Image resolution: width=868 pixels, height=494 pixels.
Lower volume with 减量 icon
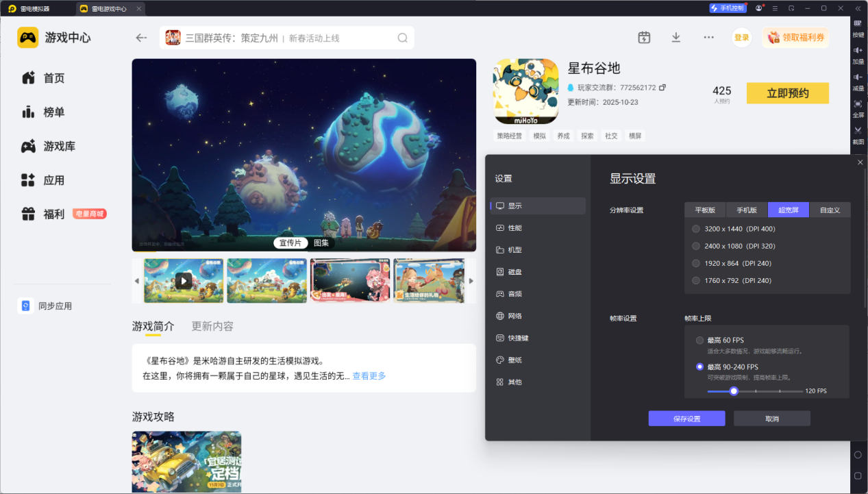click(858, 81)
